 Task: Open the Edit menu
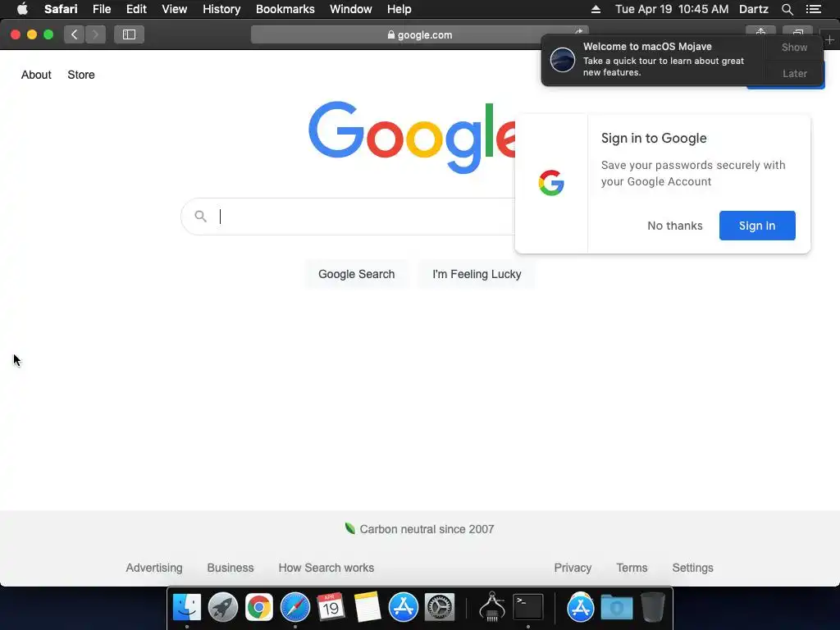[136, 9]
